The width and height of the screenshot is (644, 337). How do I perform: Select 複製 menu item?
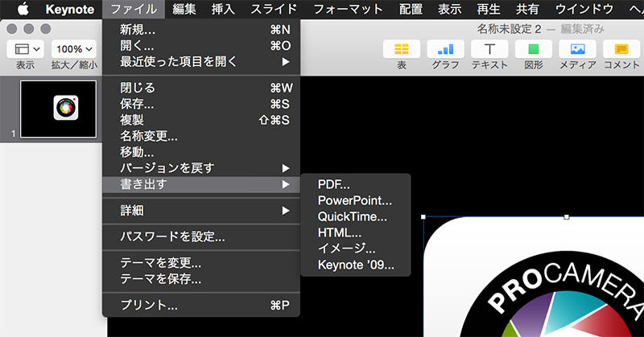coord(201,120)
